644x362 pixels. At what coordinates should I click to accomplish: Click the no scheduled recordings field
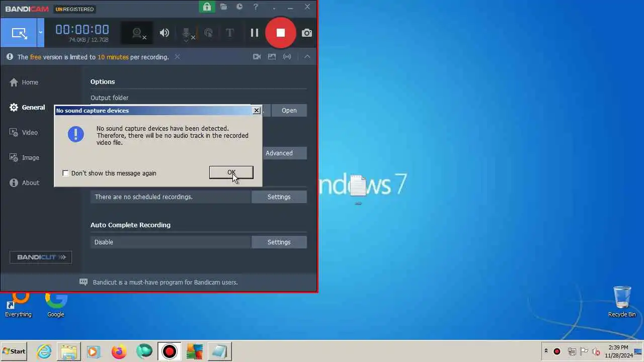pos(171,197)
